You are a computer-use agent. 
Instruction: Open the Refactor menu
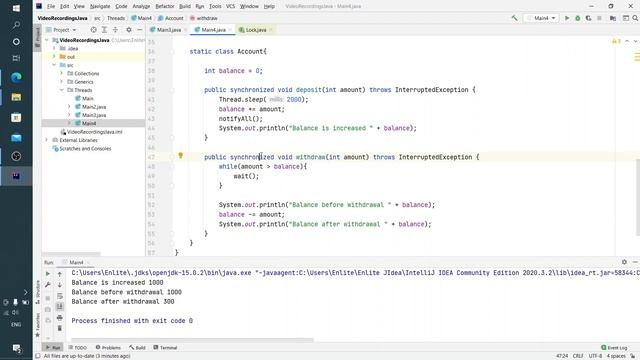(165, 6)
